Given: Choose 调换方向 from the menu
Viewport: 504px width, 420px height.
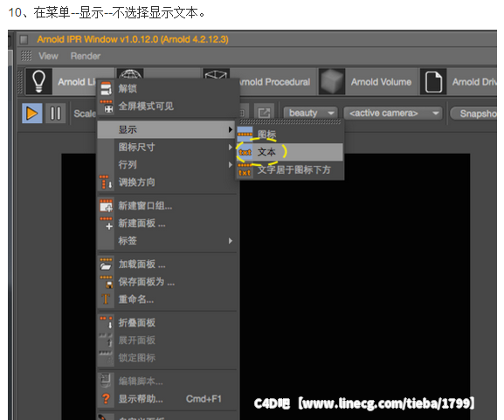Looking at the screenshot, I should (x=166, y=182).
